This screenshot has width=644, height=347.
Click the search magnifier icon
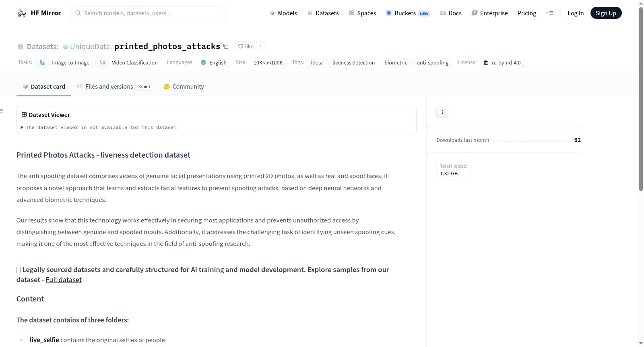coord(78,13)
